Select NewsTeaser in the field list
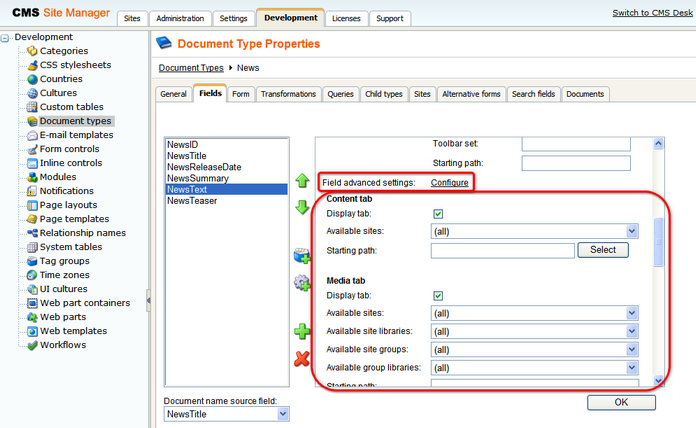 [192, 200]
